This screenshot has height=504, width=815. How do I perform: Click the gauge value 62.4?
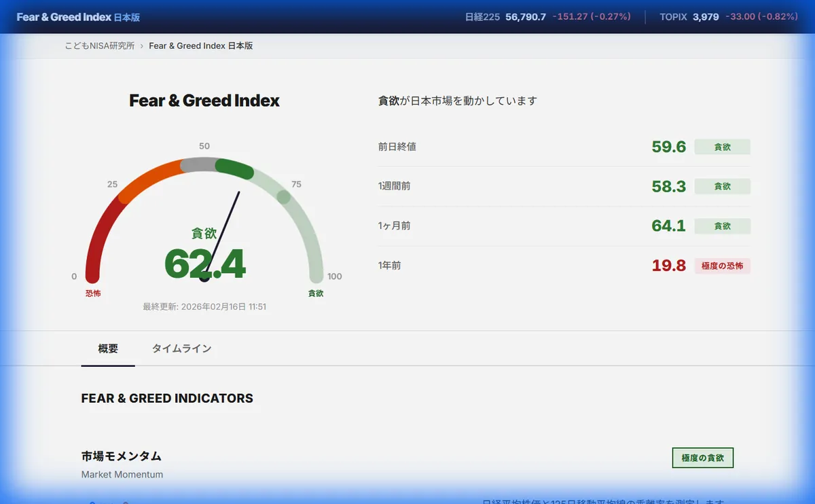(x=204, y=264)
